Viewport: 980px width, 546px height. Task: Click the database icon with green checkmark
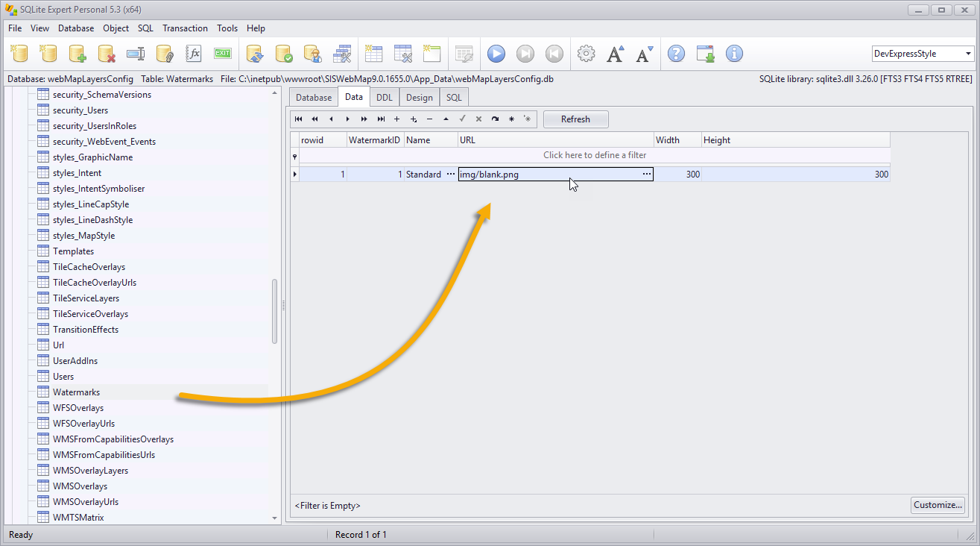284,54
